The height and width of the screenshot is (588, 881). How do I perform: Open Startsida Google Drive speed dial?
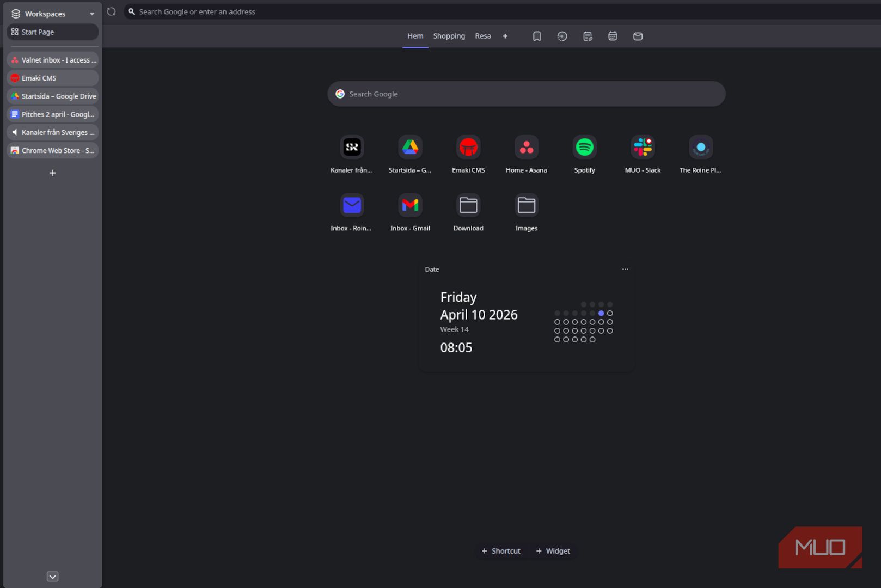click(410, 147)
